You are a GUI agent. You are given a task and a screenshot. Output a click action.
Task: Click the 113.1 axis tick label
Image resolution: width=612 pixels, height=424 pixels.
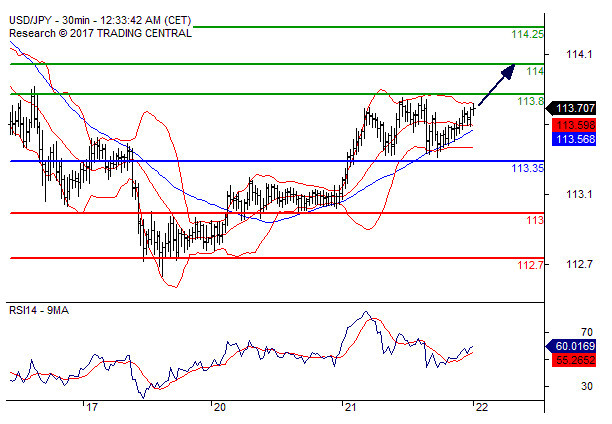(x=579, y=194)
